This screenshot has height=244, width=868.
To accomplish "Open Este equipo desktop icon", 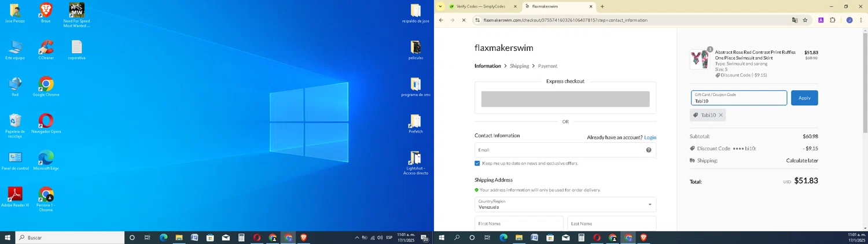I will (x=15, y=50).
